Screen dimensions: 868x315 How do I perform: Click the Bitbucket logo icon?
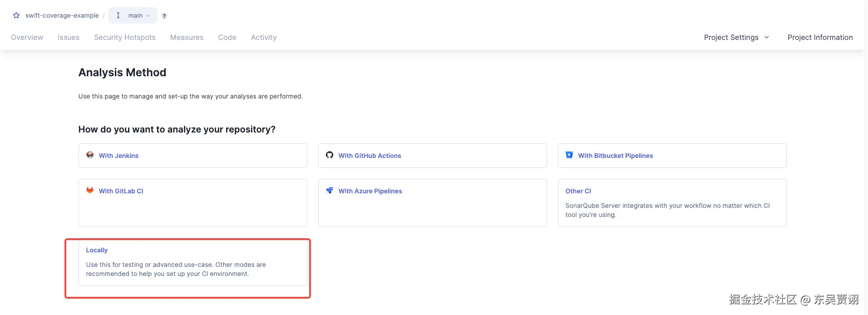click(x=569, y=155)
